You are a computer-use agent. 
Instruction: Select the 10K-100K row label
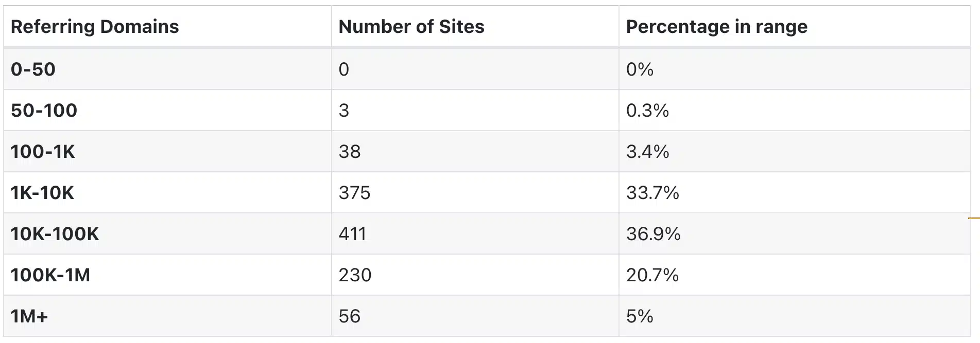(55, 234)
